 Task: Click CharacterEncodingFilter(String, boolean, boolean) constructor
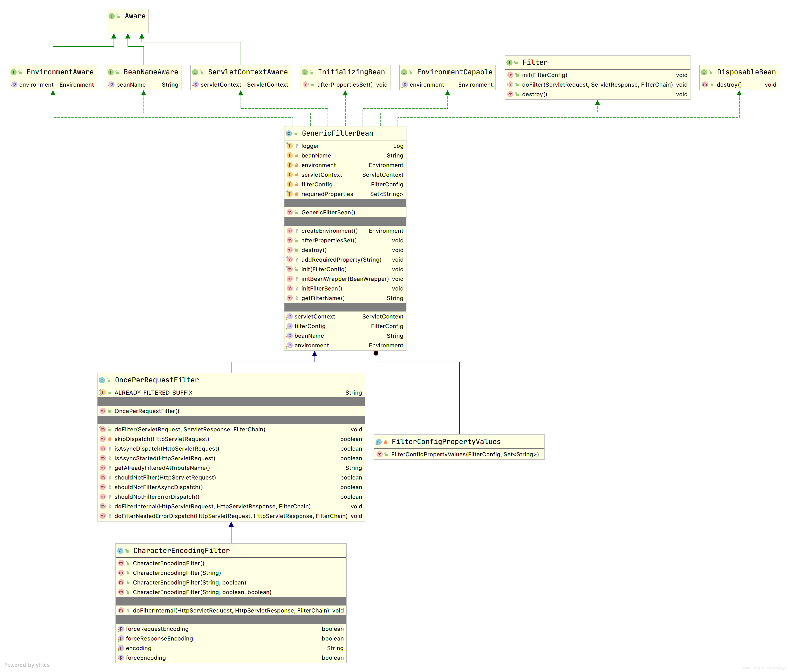tap(231, 592)
